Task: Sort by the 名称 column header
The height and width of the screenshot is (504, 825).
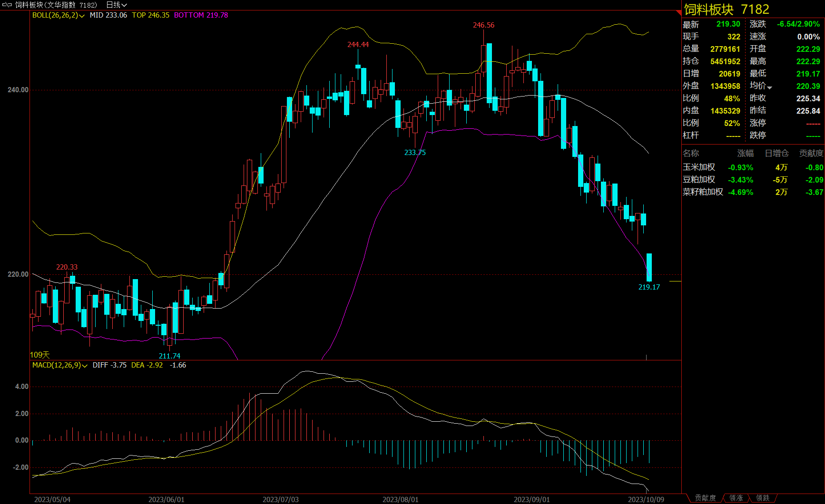Action: [691, 153]
